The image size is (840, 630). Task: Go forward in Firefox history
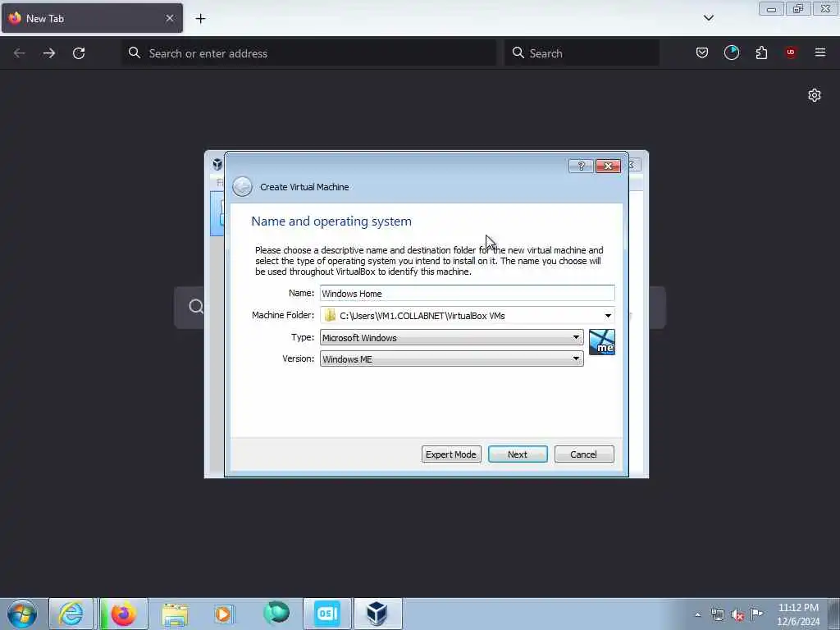(x=48, y=53)
